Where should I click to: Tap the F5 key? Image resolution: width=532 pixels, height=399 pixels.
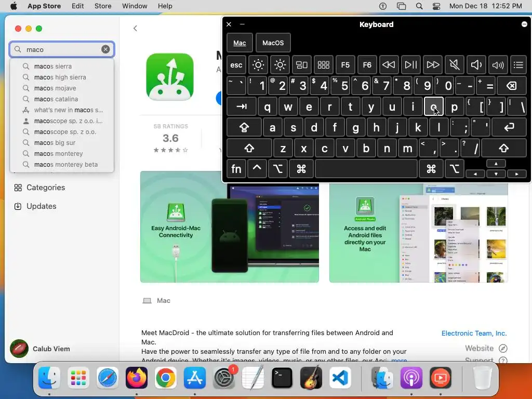(345, 65)
